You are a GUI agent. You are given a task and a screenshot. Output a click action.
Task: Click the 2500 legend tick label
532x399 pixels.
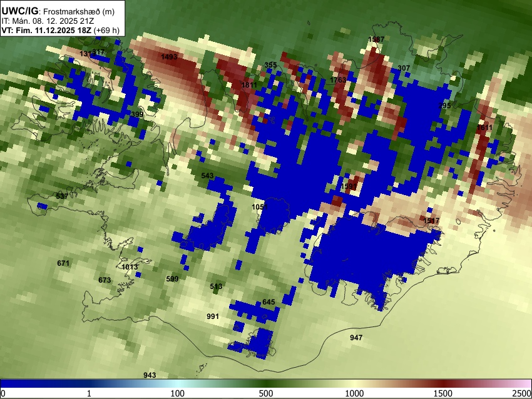tap(522, 393)
